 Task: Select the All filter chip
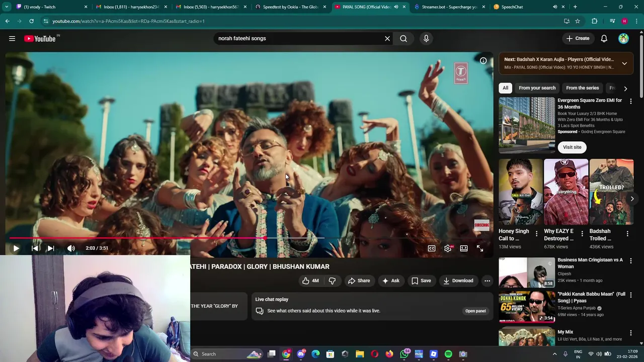click(505, 88)
